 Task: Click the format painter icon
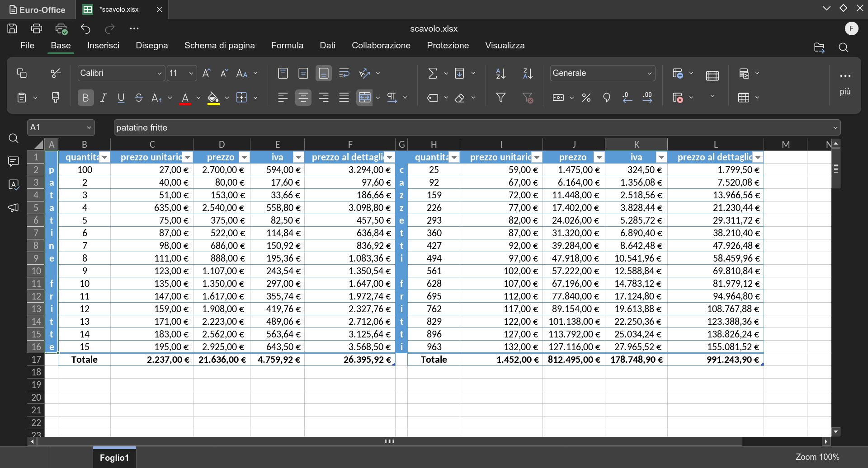click(56, 98)
